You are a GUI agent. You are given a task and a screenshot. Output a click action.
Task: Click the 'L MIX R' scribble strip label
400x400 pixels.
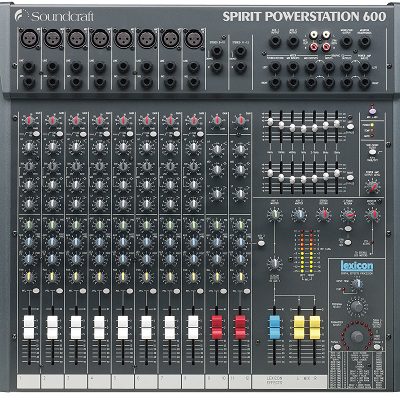pos(307,379)
